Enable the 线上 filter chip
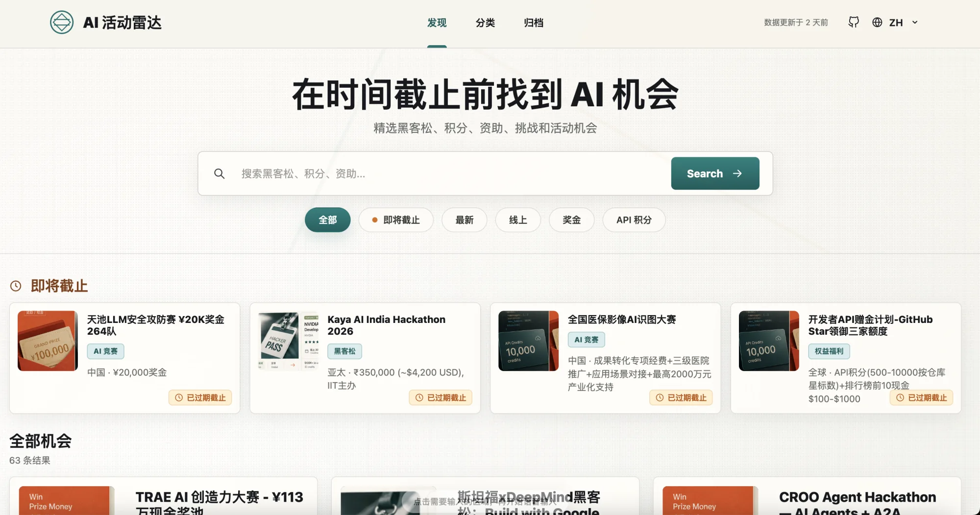This screenshot has width=980, height=515. 518,220
